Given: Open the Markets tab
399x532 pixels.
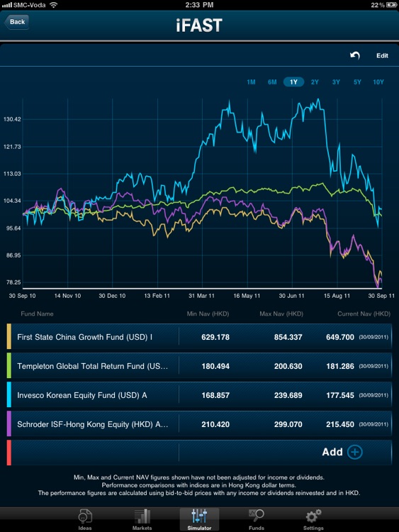Looking at the screenshot, I should [x=142, y=519].
